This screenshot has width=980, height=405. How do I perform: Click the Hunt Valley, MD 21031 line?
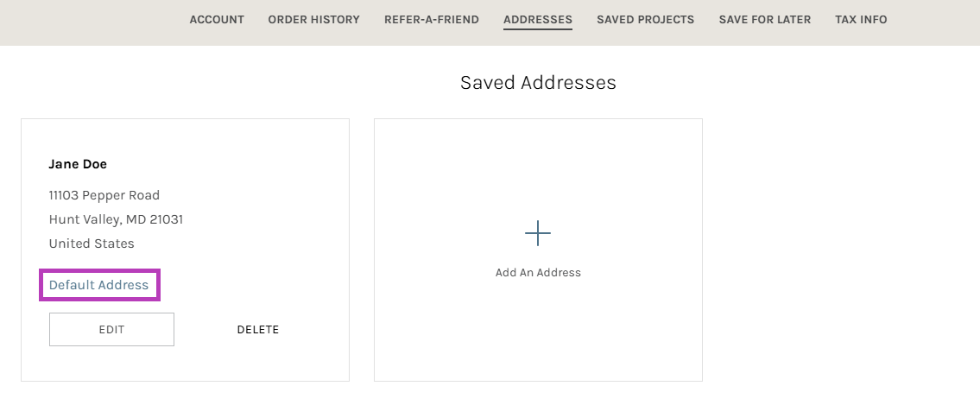click(116, 219)
